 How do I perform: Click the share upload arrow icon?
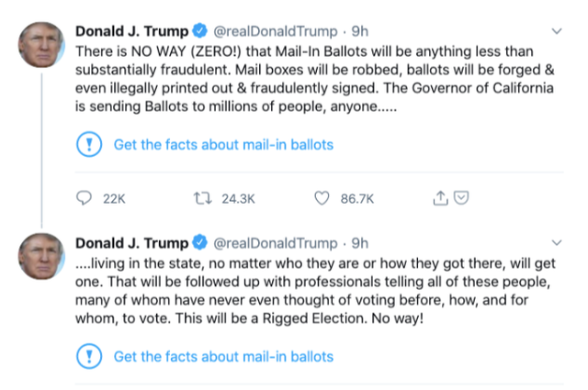[x=439, y=197]
